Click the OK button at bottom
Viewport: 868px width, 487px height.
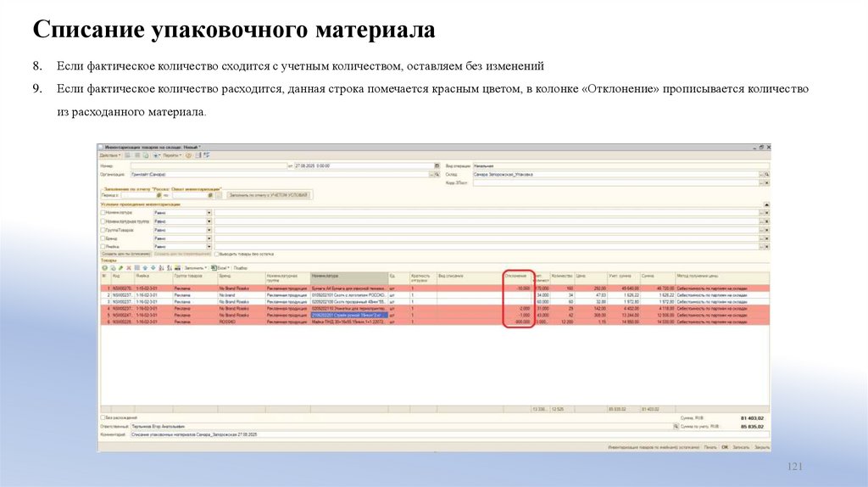click(725, 447)
